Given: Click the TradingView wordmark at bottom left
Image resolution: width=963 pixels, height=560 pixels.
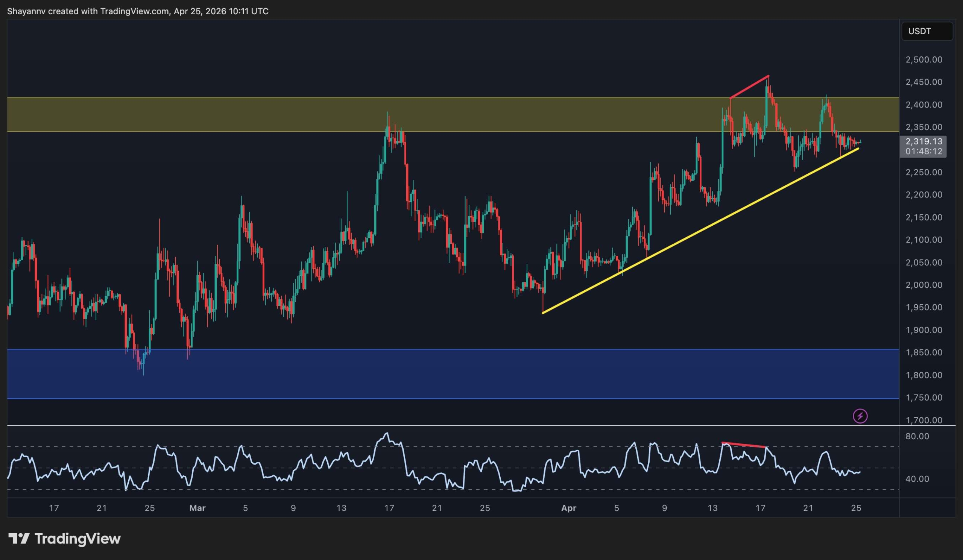Looking at the screenshot, I should (77, 539).
